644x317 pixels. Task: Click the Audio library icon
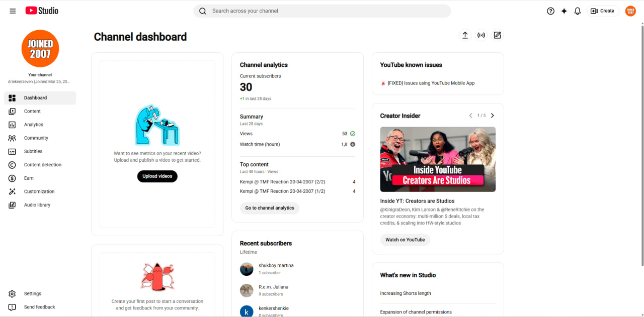(x=12, y=205)
